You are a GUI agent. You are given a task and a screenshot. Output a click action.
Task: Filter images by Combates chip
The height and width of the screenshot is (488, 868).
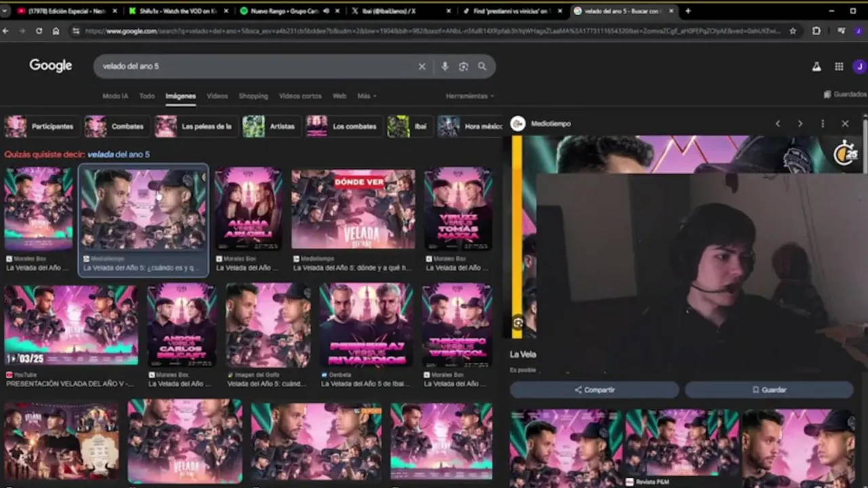pos(116,126)
